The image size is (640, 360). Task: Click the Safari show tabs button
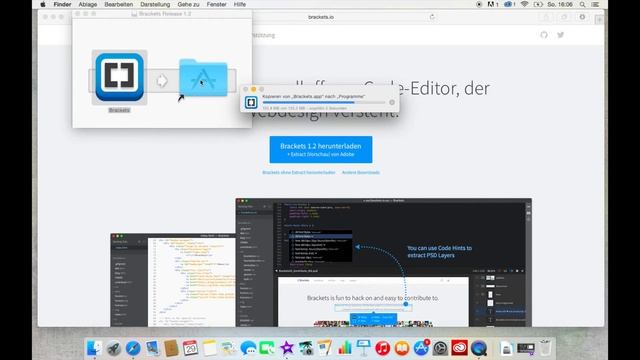click(x=564, y=17)
